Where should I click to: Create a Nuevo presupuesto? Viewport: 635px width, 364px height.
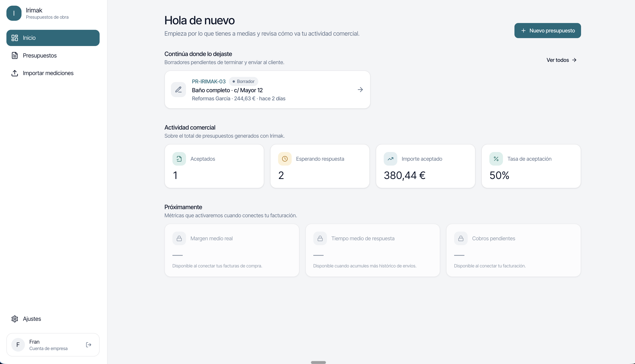(x=547, y=31)
